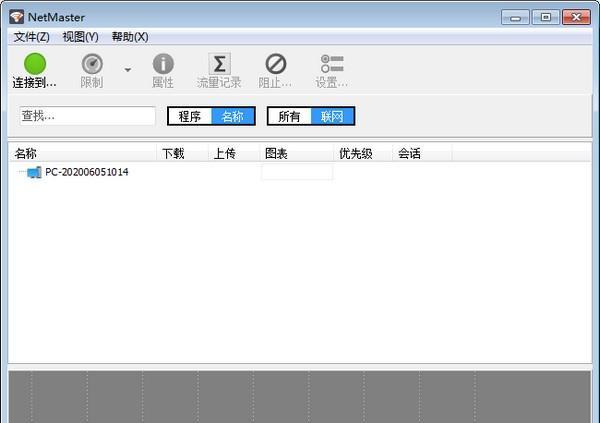The image size is (600, 423).
Task: Sort by the Download (下载) column header
Action: pos(182,154)
